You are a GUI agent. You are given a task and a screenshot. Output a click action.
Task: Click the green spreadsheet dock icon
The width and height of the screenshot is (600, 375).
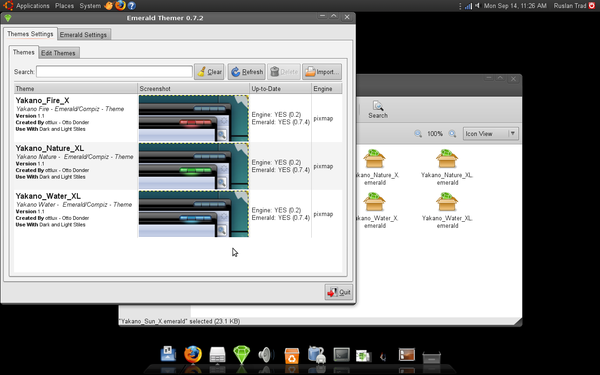click(363, 356)
